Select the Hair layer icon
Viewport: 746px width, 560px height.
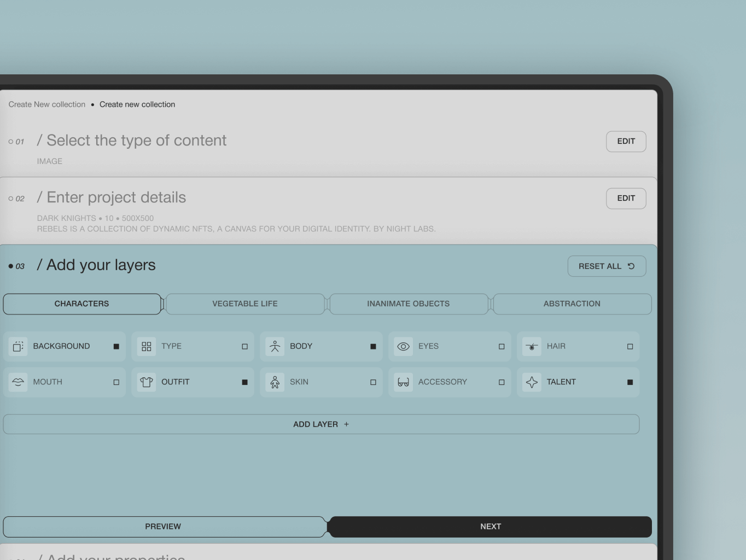click(x=531, y=346)
